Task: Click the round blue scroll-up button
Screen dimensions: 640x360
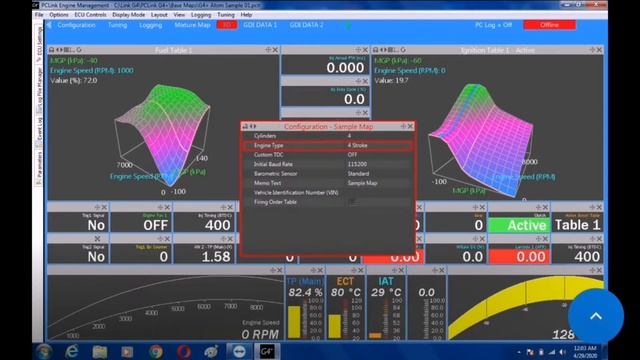Action: coord(596,316)
